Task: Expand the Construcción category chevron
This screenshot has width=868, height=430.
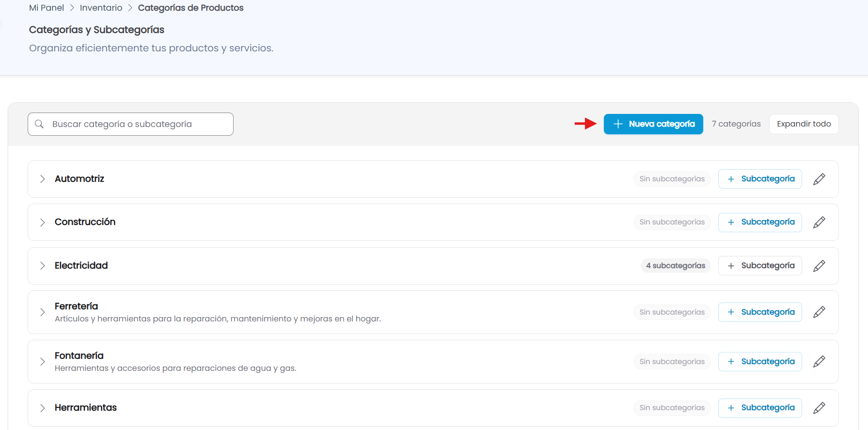Action: tap(43, 222)
